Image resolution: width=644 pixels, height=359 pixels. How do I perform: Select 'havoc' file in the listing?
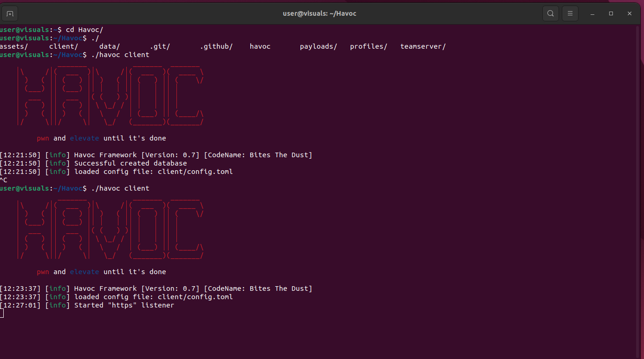[x=260, y=46]
